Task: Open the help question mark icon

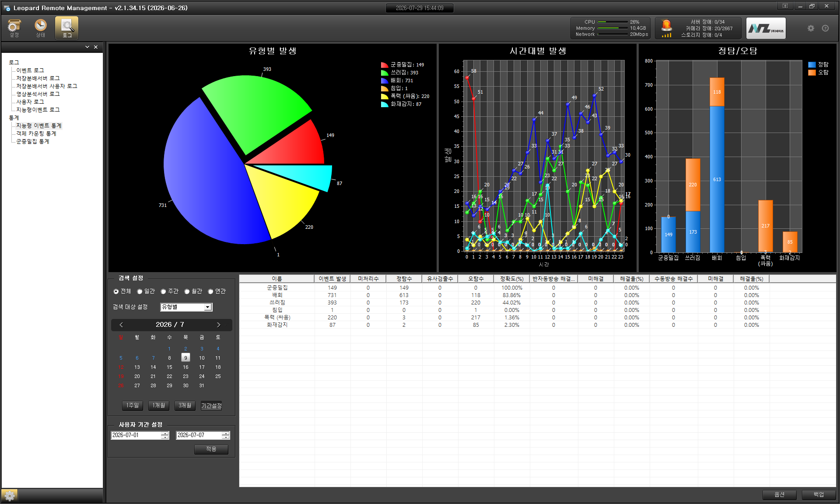Action: pos(825,28)
